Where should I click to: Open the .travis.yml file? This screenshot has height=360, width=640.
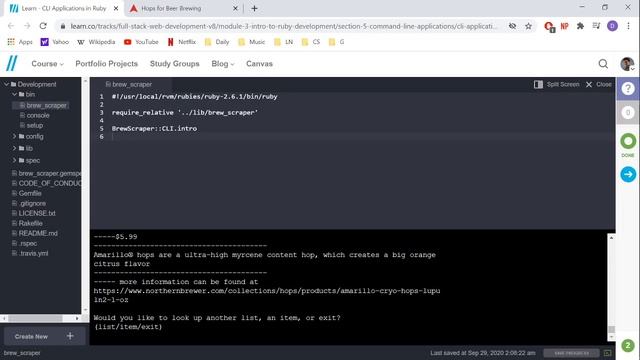tap(30, 253)
